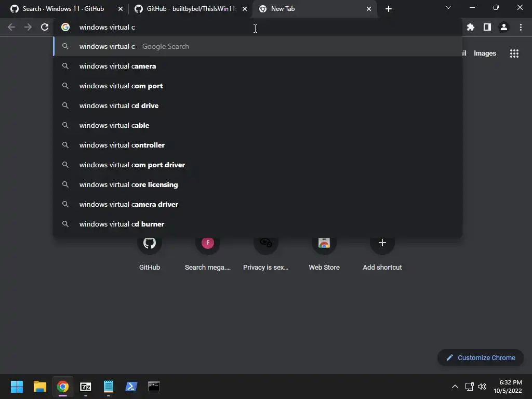532x399 pixels.
Task: Choose 'windows virtual core licensing' suggestion
Action: pos(258,184)
